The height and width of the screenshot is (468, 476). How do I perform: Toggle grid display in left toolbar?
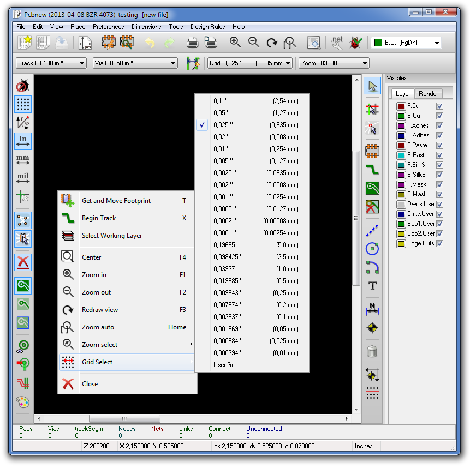[23, 104]
